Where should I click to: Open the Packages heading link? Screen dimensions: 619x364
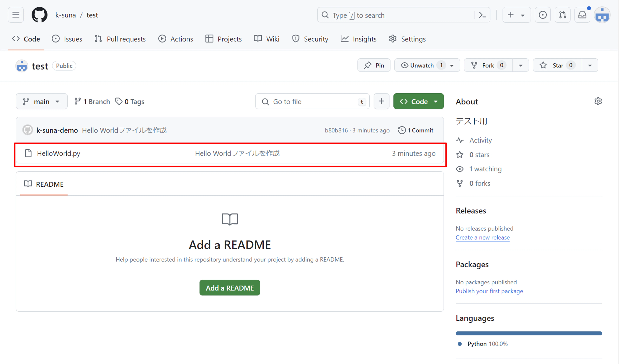[472, 264]
